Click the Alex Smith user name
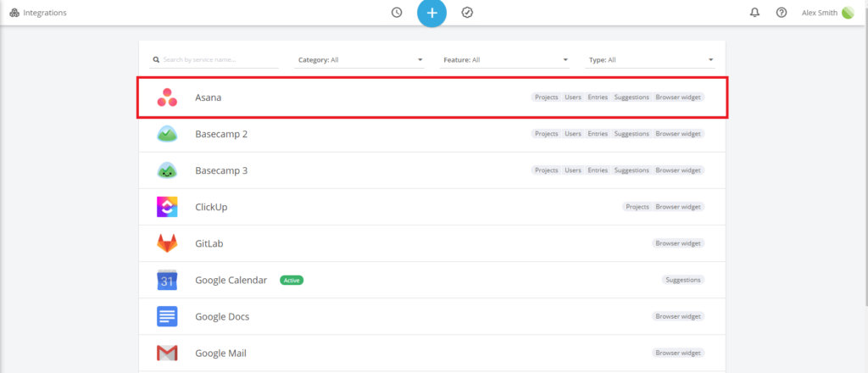The height and width of the screenshot is (373, 868). pos(820,13)
